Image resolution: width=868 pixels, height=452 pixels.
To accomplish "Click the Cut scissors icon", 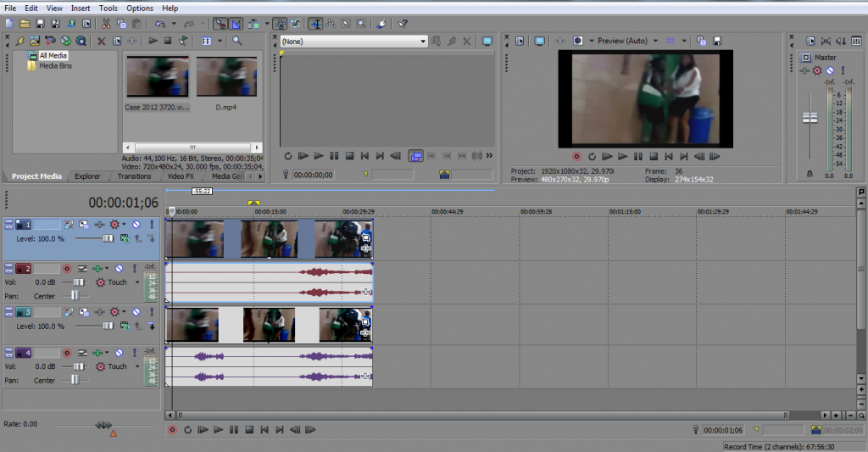I will (x=106, y=24).
